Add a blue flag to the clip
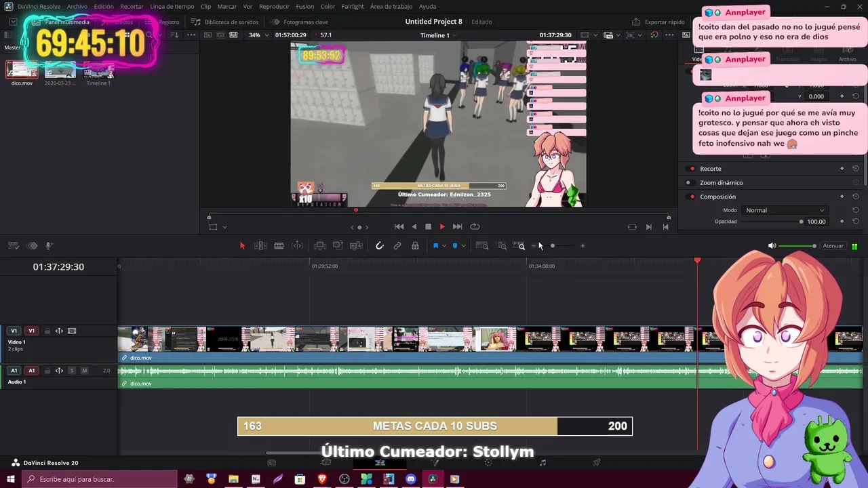Viewport: 868px width, 488px height. tap(435, 246)
